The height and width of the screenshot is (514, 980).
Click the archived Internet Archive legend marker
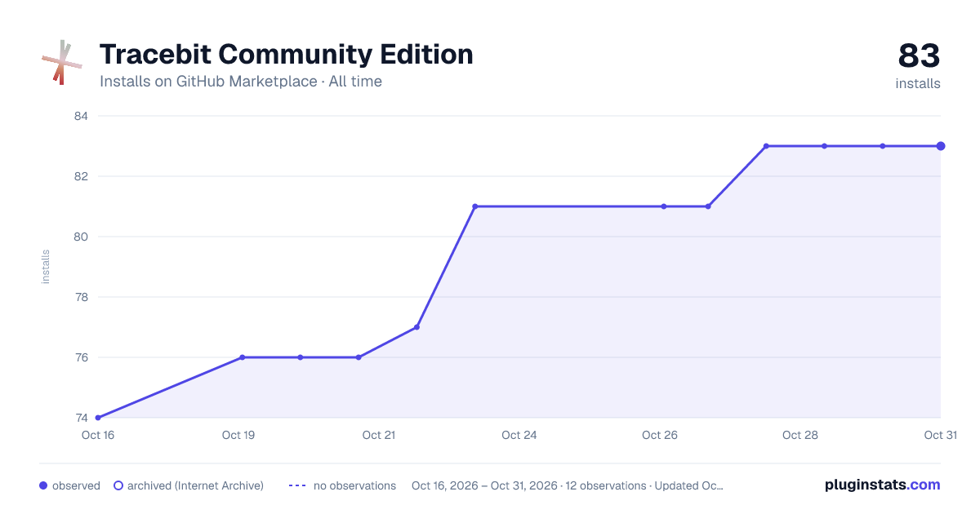click(118, 485)
